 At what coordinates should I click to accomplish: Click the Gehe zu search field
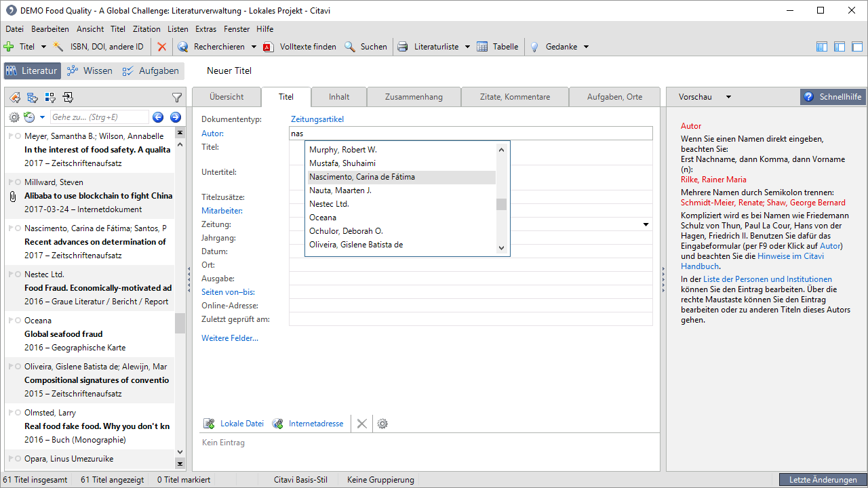(x=99, y=117)
